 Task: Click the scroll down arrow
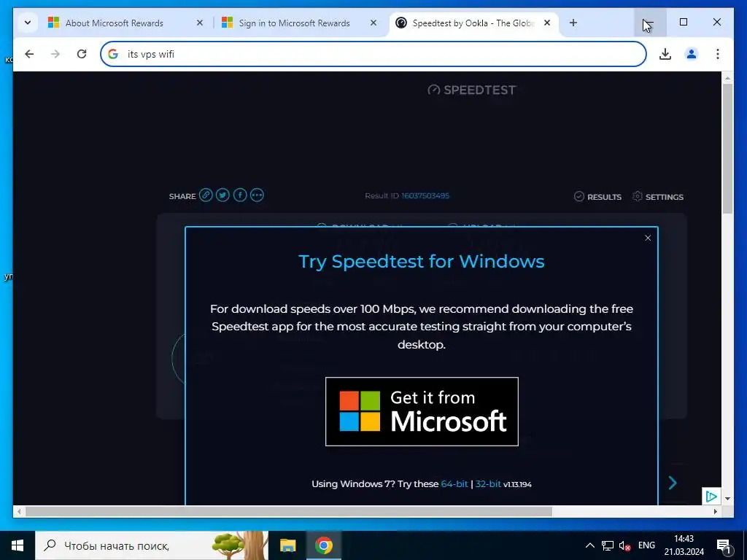tap(727, 499)
